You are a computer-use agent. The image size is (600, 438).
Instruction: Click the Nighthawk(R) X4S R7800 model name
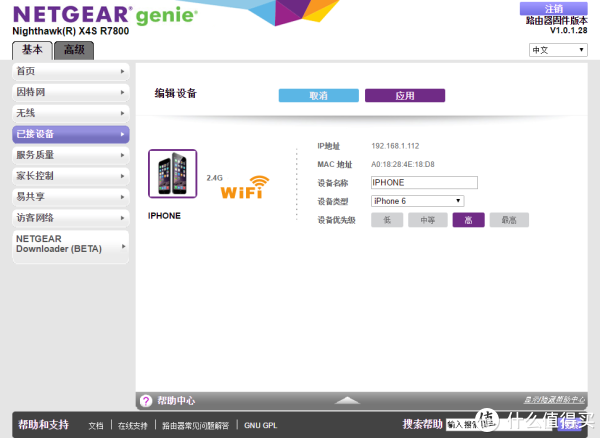coord(71,31)
